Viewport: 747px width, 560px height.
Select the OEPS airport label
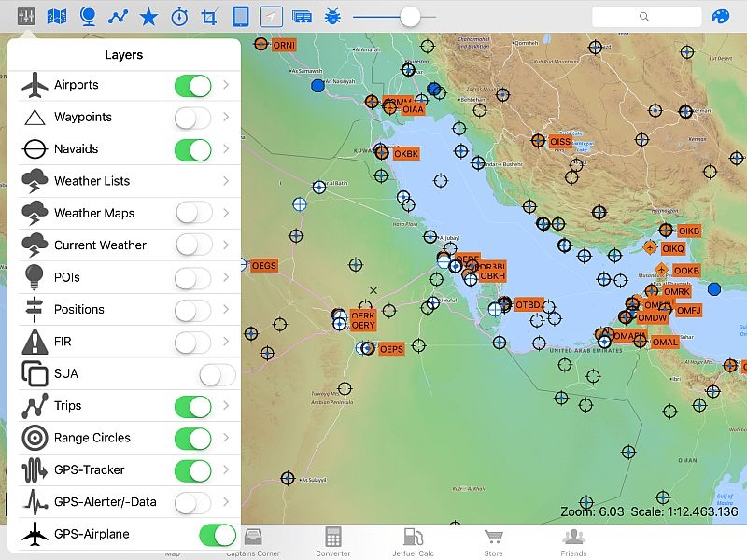[391, 349]
